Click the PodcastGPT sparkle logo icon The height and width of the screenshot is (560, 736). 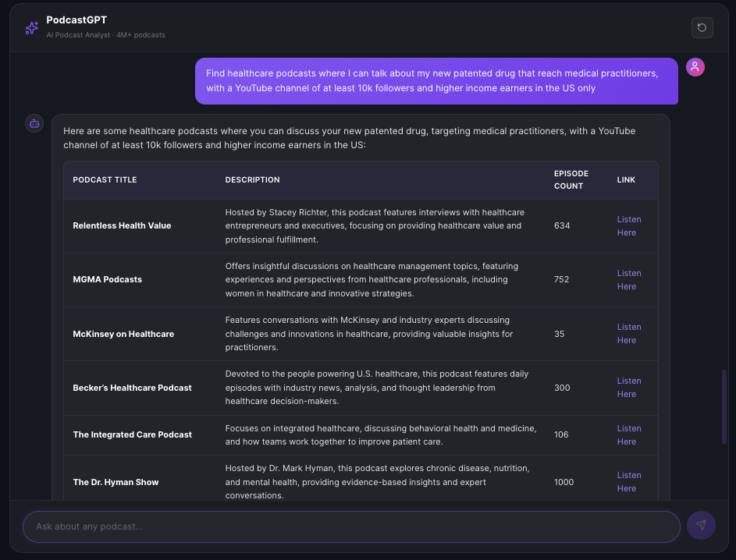click(x=31, y=27)
